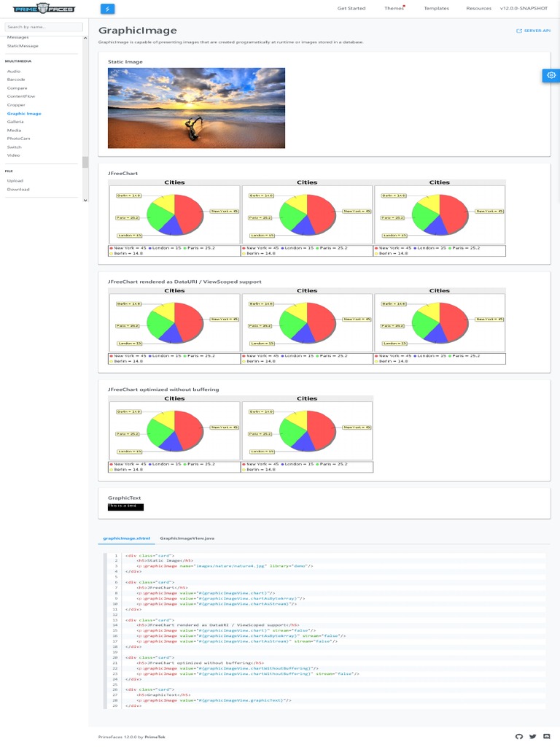Click the sidebar scroll up arrow

tap(85, 38)
